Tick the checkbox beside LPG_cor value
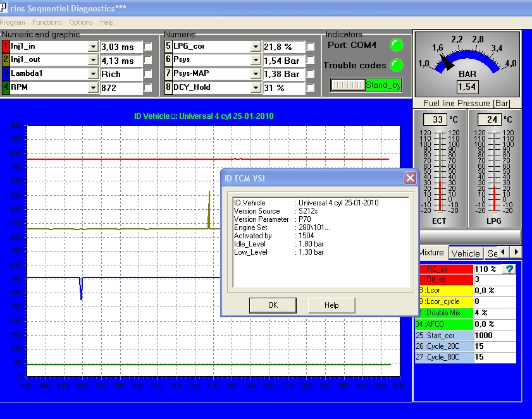Image resolution: width=532 pixels, height=419 pixels. (311, 47)
